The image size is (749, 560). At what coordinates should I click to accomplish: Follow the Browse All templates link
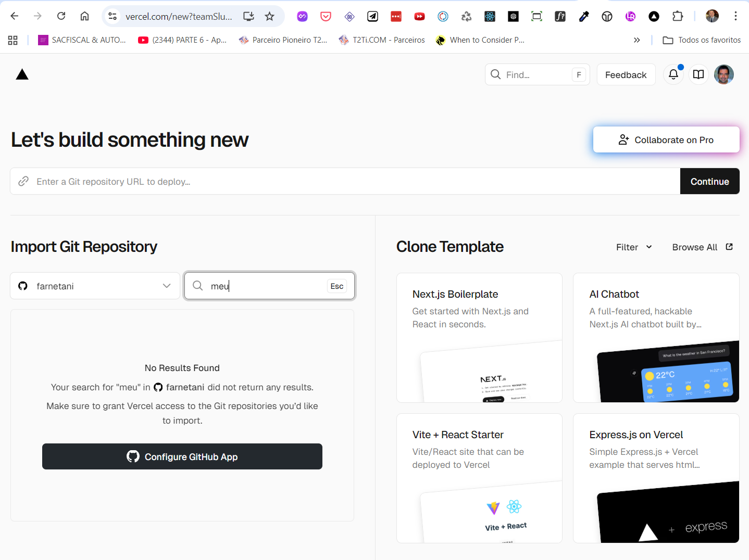click(702, 247)
